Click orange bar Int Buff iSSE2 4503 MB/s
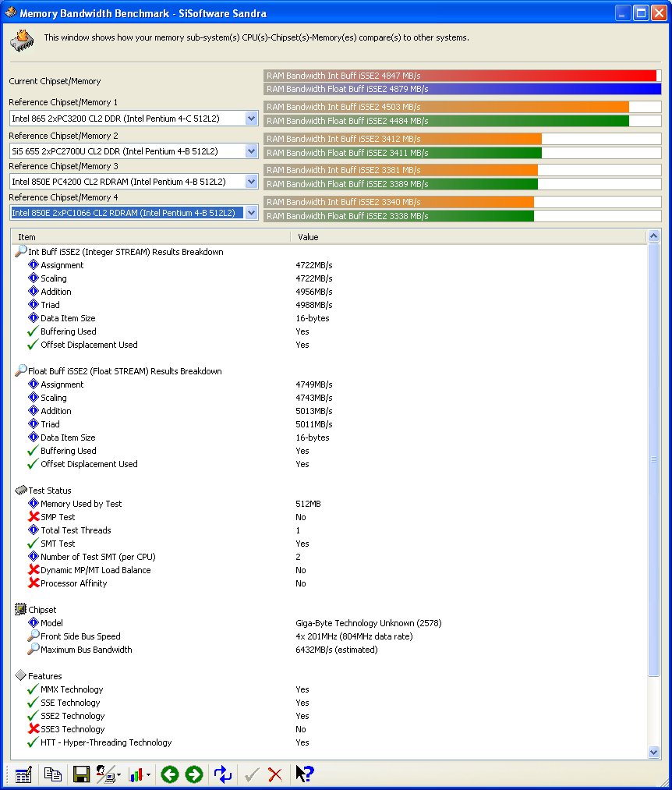Screen dimensions: 672x790 click(x=447, y=107)
